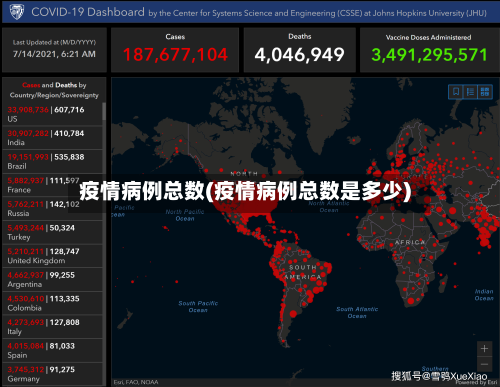Click the Cases and Deaths panel heading

(54, 90)
